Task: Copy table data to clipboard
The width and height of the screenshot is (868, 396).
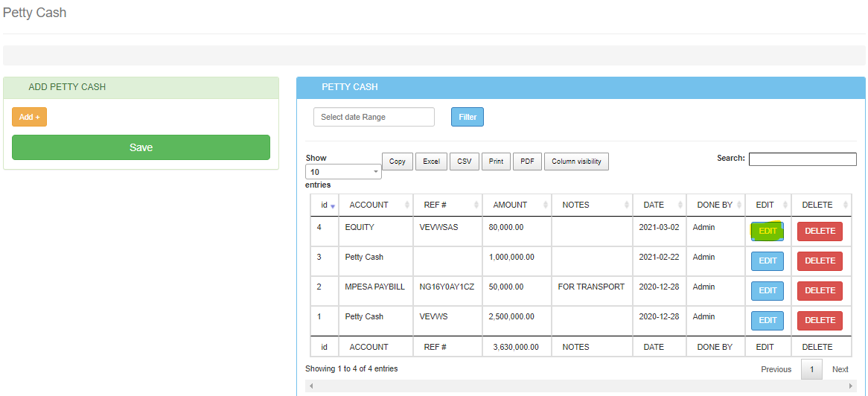Action: click(398, 162)
